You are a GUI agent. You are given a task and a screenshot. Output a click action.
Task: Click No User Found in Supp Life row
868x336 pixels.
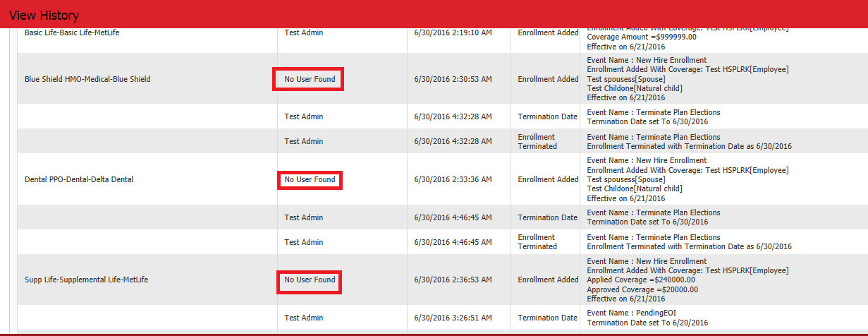(310, 280)
